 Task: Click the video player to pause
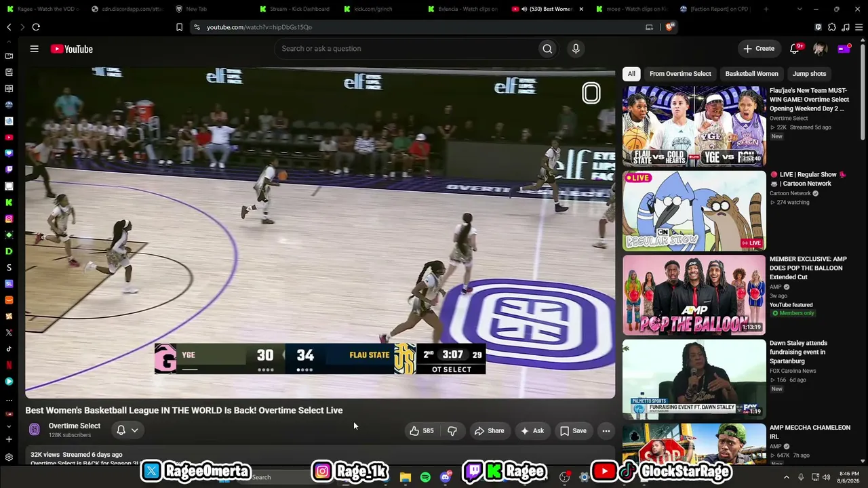click(320, 232)
